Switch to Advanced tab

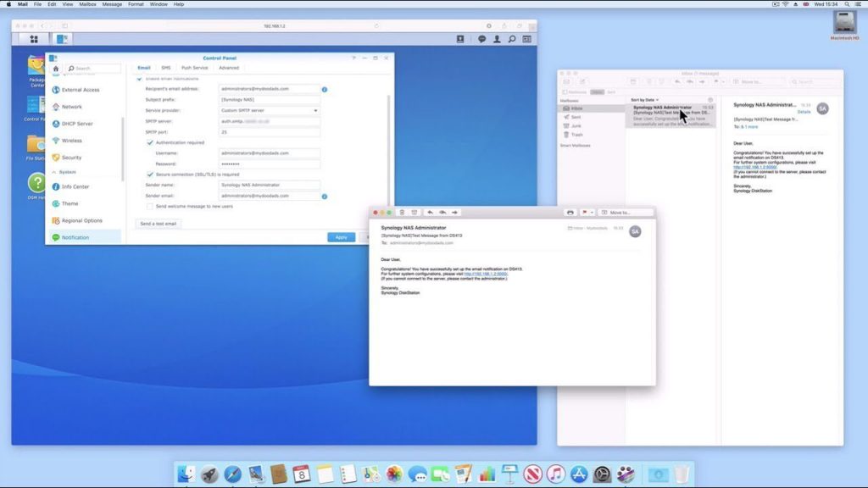pyautogui.click(x=229, y=68)
